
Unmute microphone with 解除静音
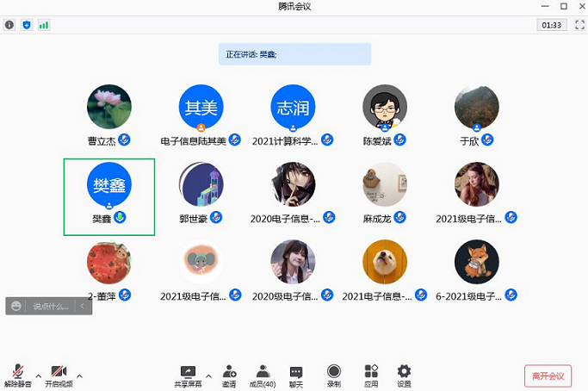click(17, 375)
